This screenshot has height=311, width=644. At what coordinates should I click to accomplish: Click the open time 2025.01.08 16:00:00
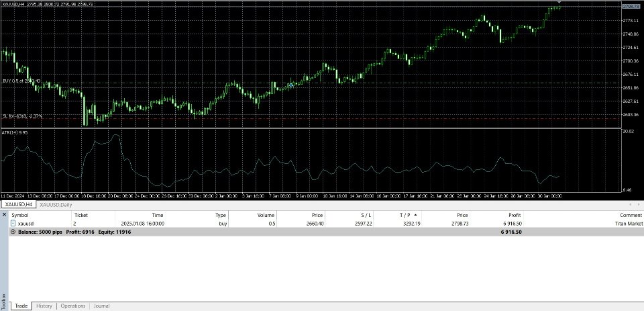142,224
